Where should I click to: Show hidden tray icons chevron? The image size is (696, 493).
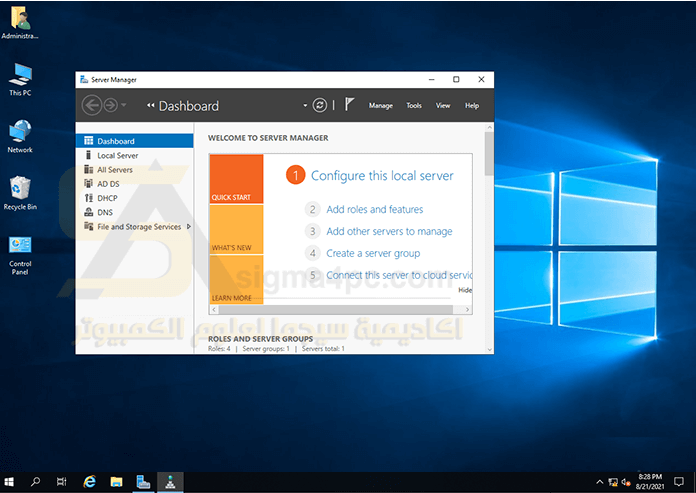point(599,482)
